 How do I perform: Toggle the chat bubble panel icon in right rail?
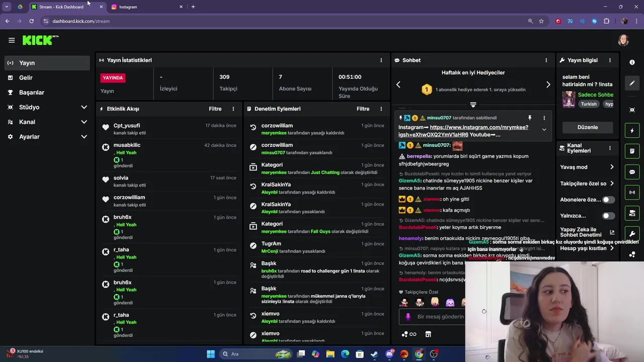coord(632,172)
